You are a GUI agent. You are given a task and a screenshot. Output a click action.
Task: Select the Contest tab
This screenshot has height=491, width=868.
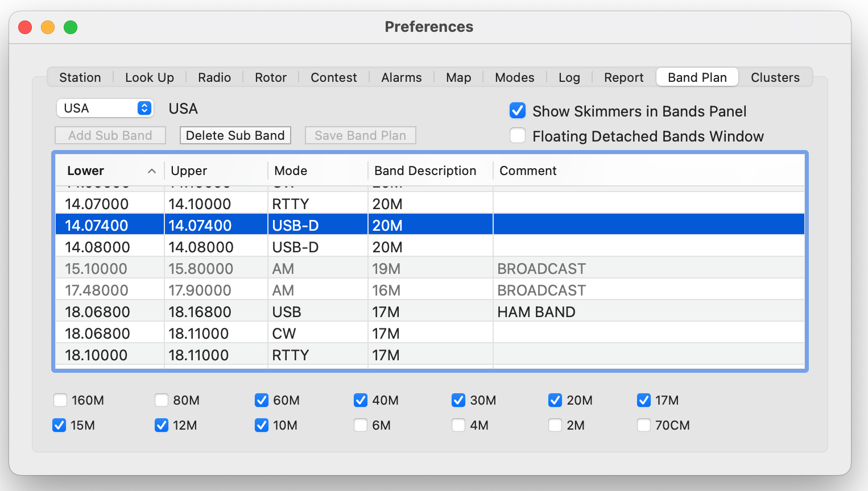333,77
